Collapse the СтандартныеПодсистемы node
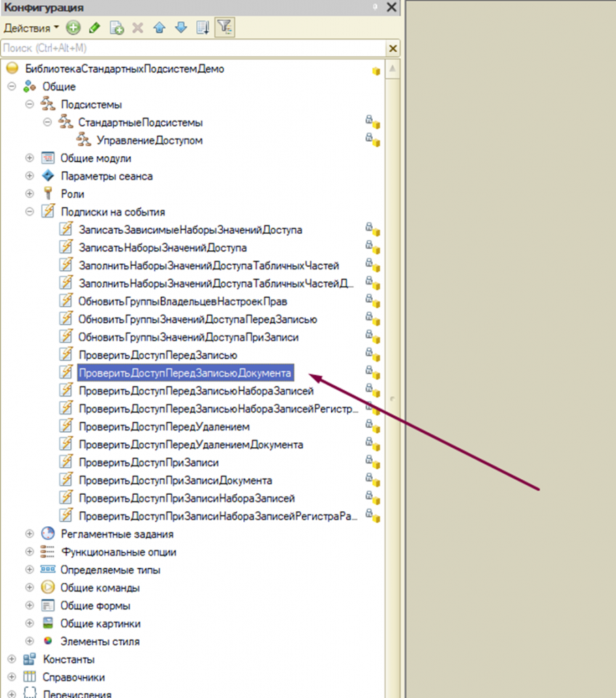This screenshot has width=616, height=698. [48, 122]
